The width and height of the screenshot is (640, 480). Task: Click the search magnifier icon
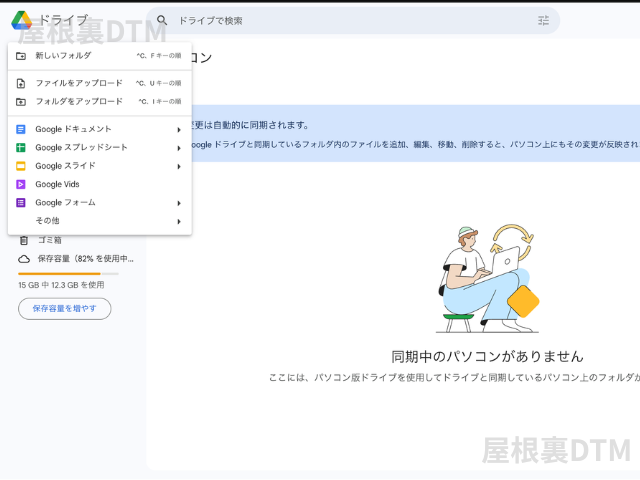point(162,20)
